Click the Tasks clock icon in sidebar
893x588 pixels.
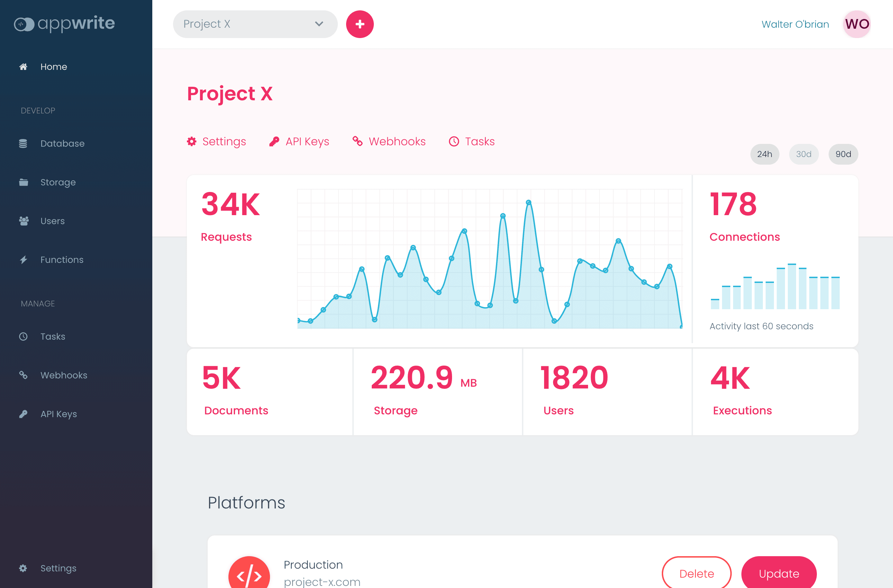click(x=23, y=337)
